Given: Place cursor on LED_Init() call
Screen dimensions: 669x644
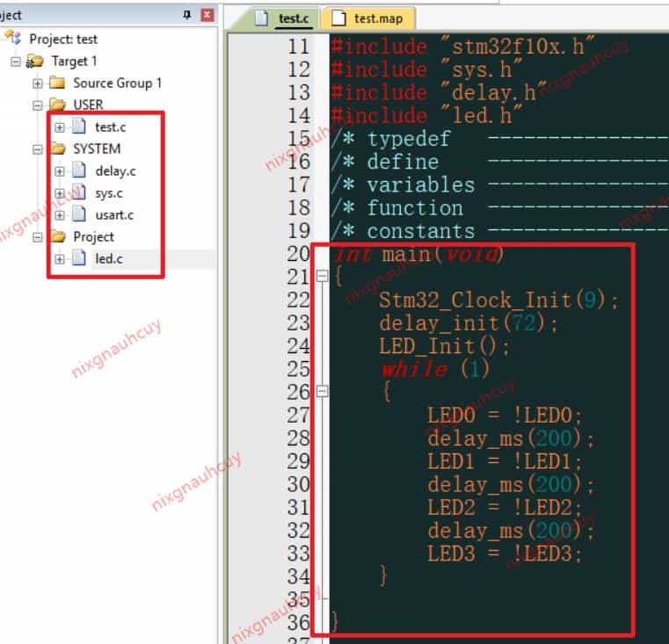Looking at the screenshot, I should (x=444, y=346).
